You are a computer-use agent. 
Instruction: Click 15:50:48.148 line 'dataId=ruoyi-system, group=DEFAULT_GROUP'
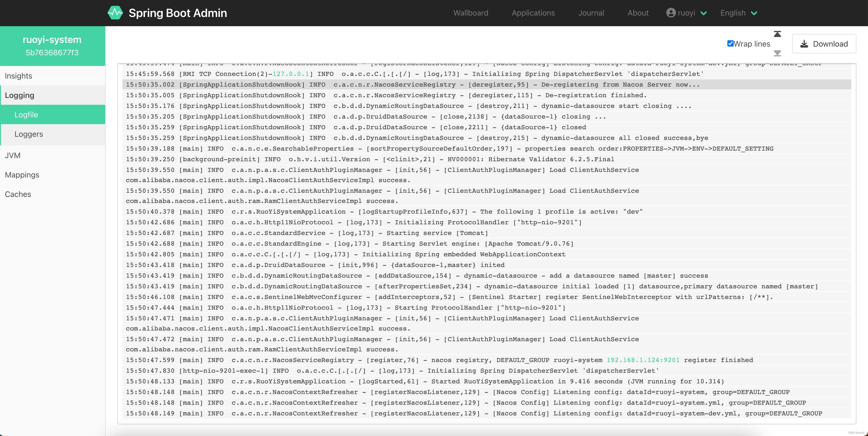click(487, 392)
